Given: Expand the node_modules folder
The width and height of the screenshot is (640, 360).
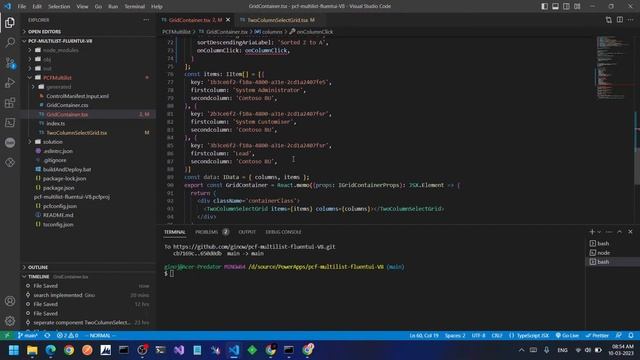Looking at the screenshot, I should click(x=88, y=50).
